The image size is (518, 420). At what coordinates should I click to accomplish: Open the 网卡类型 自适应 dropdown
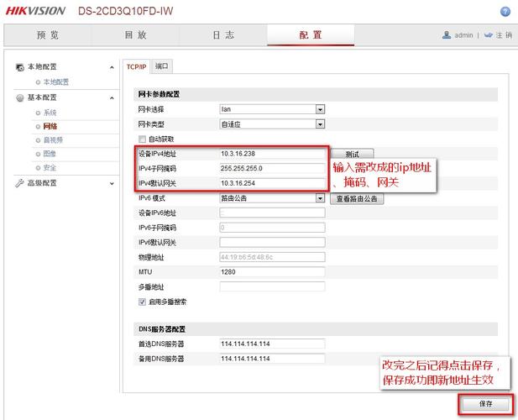pos(272,124)
